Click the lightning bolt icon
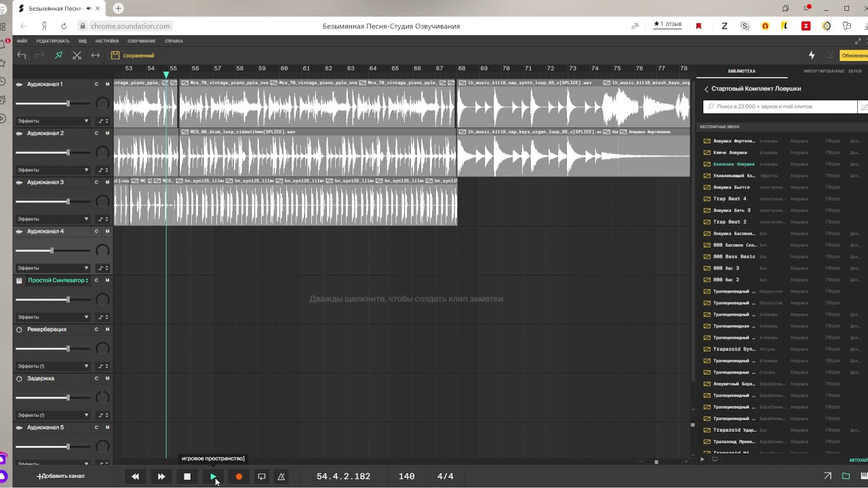Image resolution: width=868 pixels, height=488 pixels. (x=812, y=56)
